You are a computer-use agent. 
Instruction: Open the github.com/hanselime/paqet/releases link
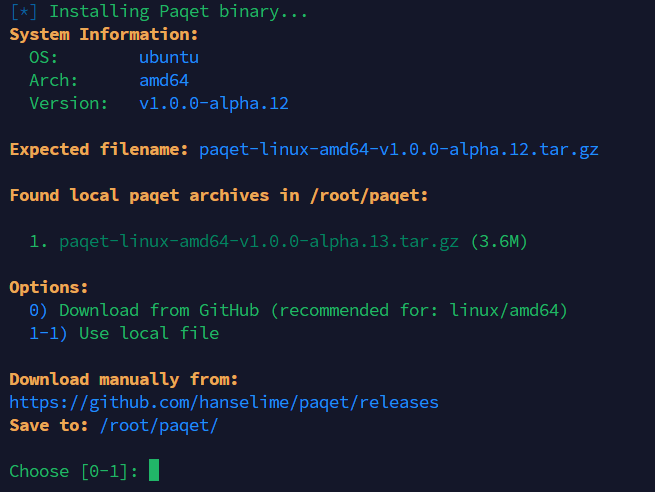224,403
